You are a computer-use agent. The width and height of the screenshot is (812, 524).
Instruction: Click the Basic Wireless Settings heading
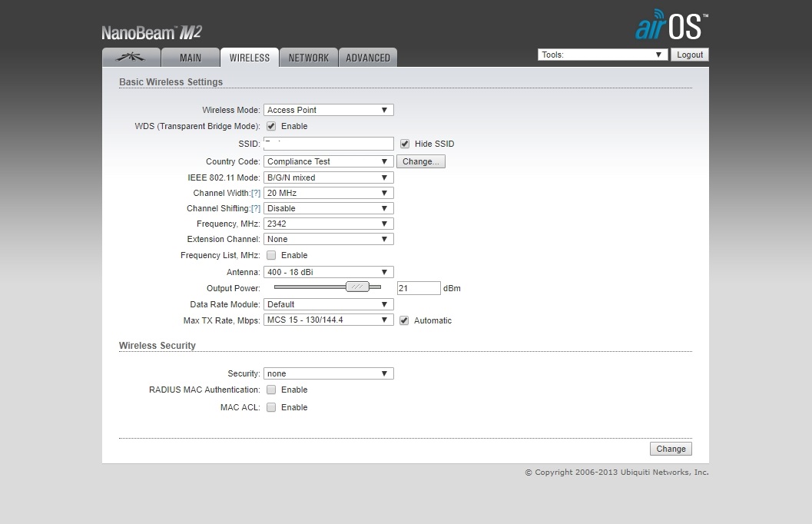(x=171, y=81)
